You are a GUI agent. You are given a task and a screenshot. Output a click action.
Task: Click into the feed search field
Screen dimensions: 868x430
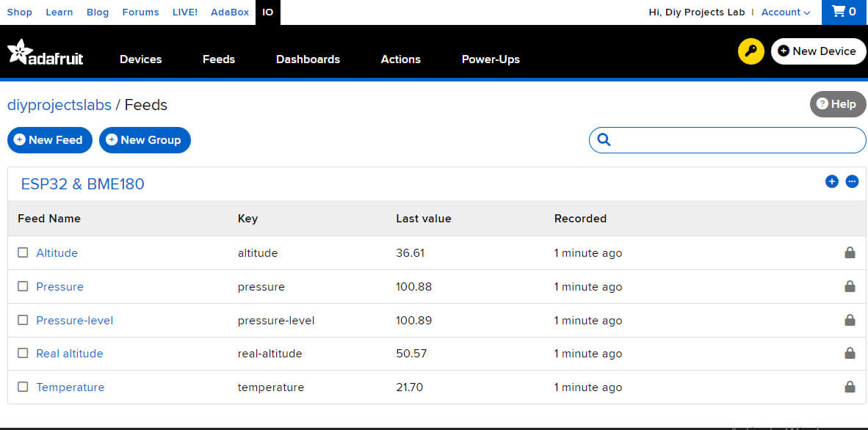728,140
